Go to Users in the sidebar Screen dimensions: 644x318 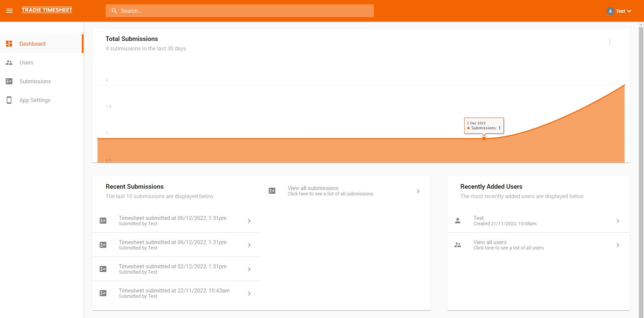[x=26, y=62]
